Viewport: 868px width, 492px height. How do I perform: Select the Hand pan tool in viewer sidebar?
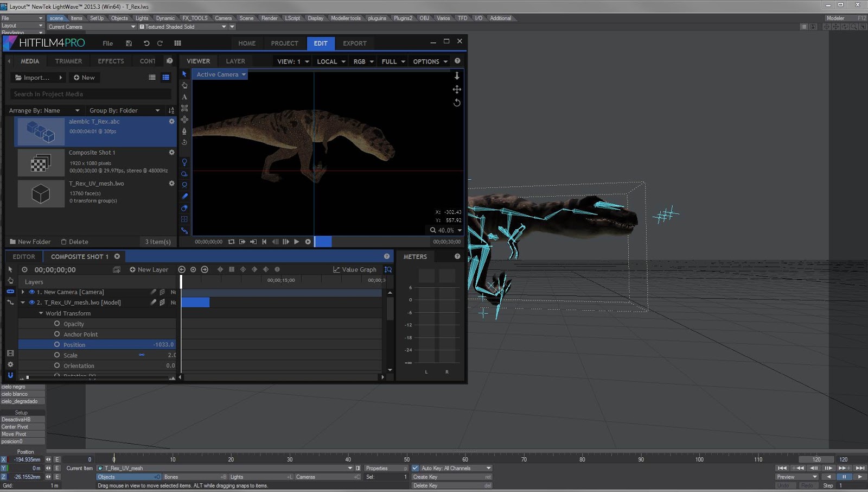pos(184,85)
